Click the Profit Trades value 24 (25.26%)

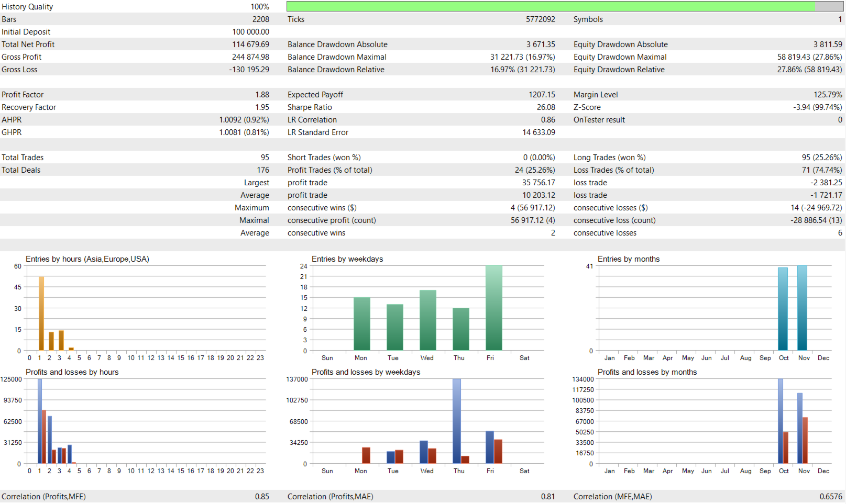(x=534, y=170)
